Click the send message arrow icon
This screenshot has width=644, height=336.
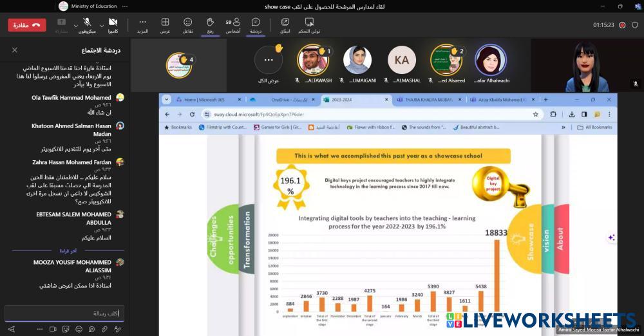(11, 329)
